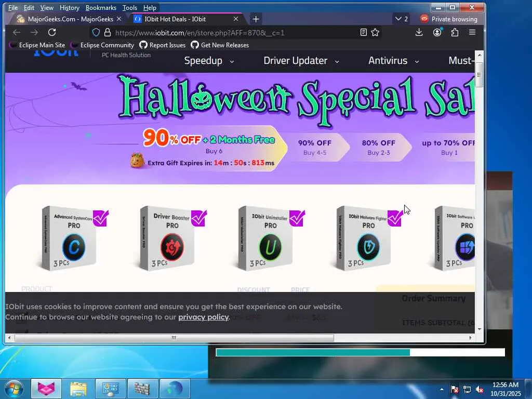
Task: Show hidden system tray icons arrow
Action: point(442,389)
